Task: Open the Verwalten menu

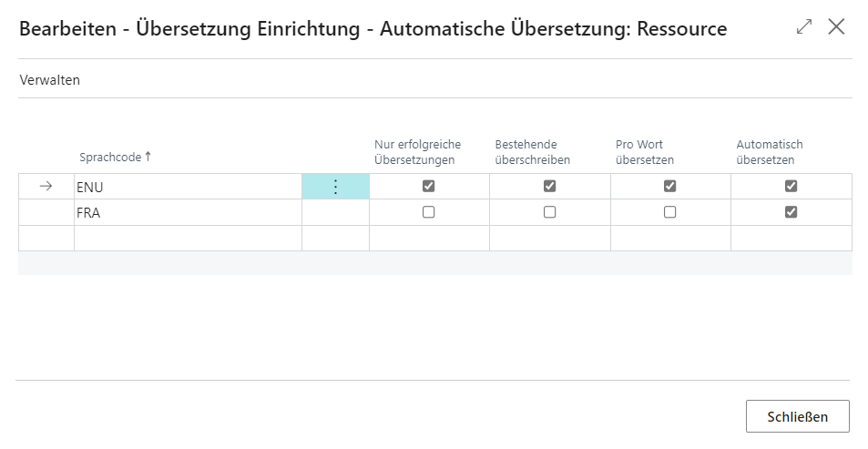Action: [x=50, y=80]
